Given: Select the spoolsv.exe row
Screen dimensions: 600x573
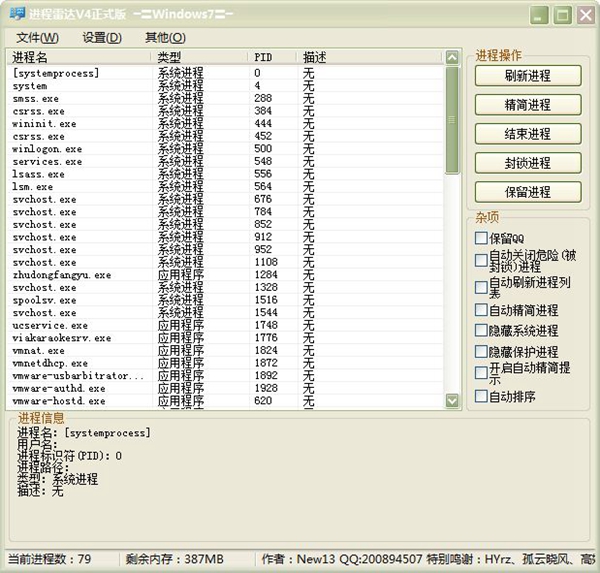Looking at the screenshot, I should tap(225, 300).
